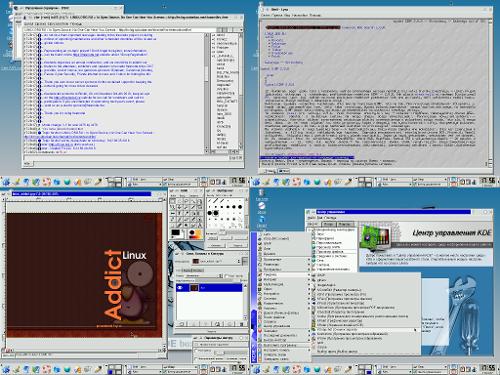Click the New Layer button in Layers dialog
The image size is (500, 375).
pyautogui.click(x=181, y=324)
